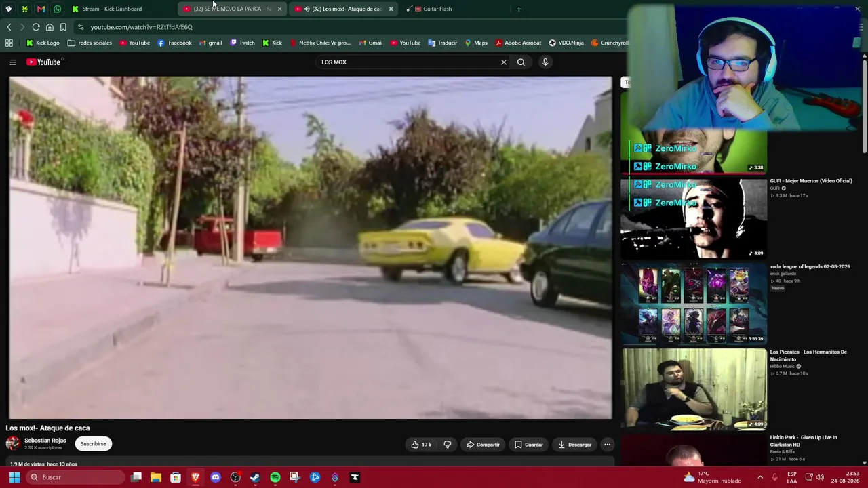Viewport: 868px width, 488px height.
Task: Open the YouTube guide hamburger menu
Action: tap(12, 62)
